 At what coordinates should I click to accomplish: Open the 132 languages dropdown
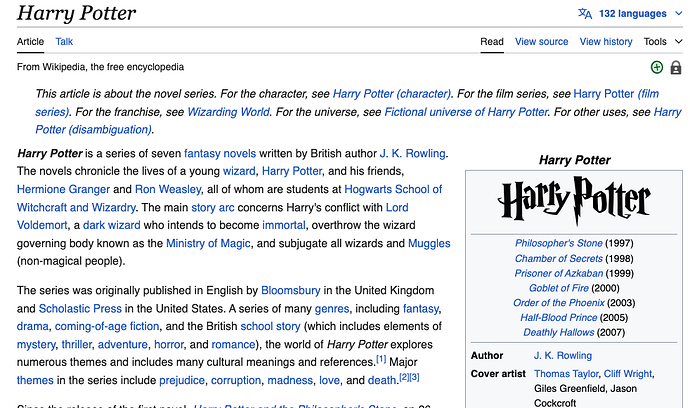click(632, 14)
